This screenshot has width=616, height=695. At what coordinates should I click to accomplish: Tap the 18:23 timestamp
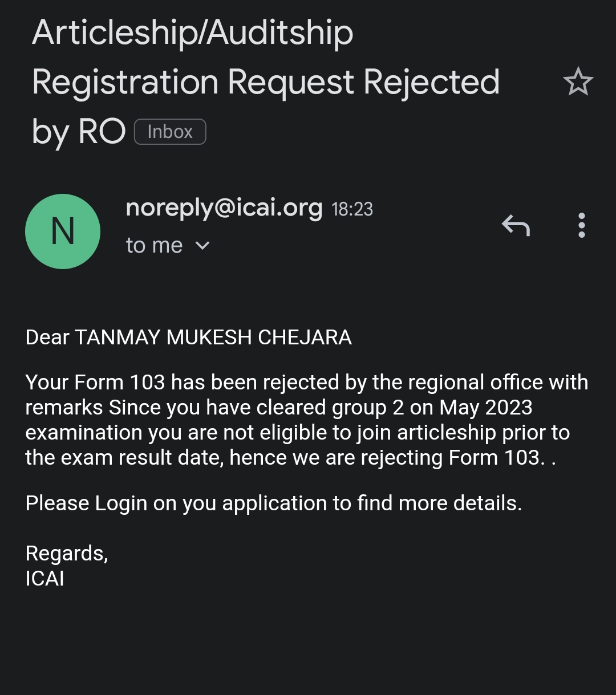[352, 209]
